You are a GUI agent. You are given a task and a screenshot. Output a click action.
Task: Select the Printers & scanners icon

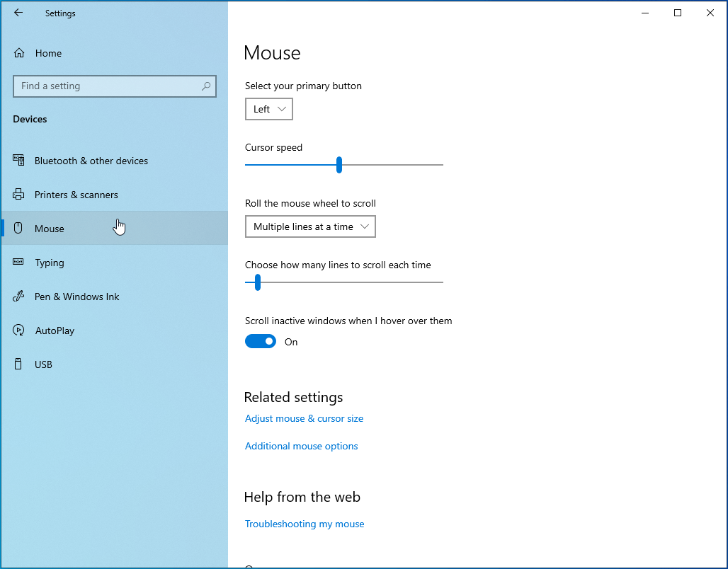21,195
